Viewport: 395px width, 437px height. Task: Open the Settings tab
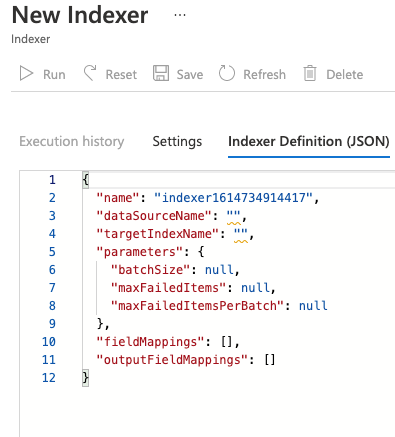coord(177,142)
